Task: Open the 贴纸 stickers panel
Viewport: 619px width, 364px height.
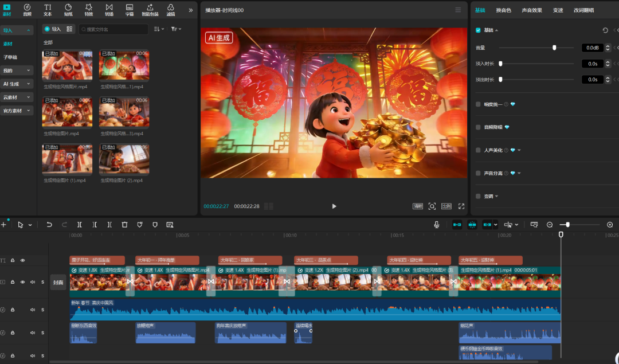Action: click(x=68, y=9)
